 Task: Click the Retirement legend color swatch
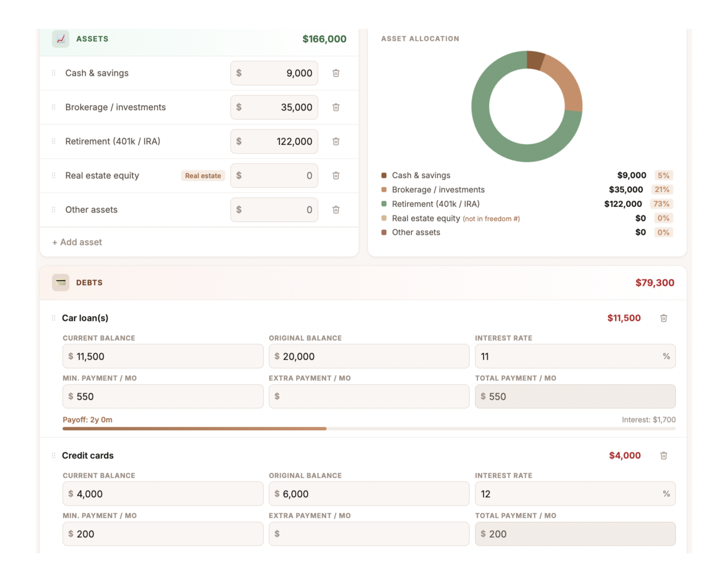[384, 204]
